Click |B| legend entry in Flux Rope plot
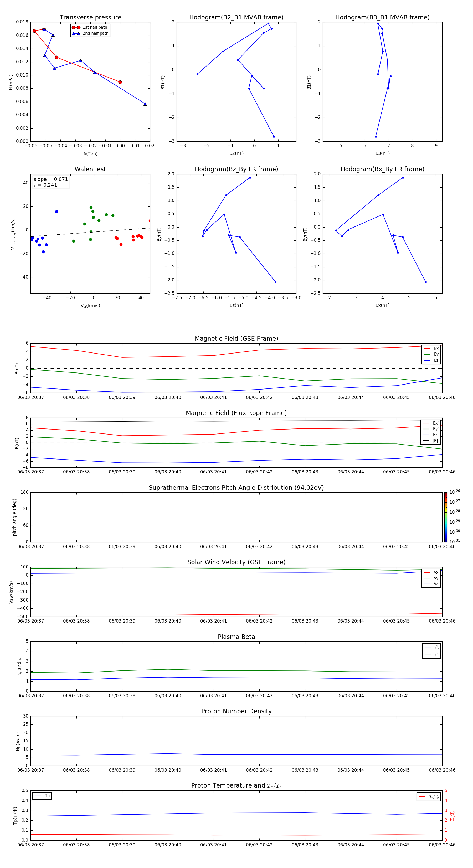Image resolution: width=473 pixels, height=868 pixels. [431, 441]
